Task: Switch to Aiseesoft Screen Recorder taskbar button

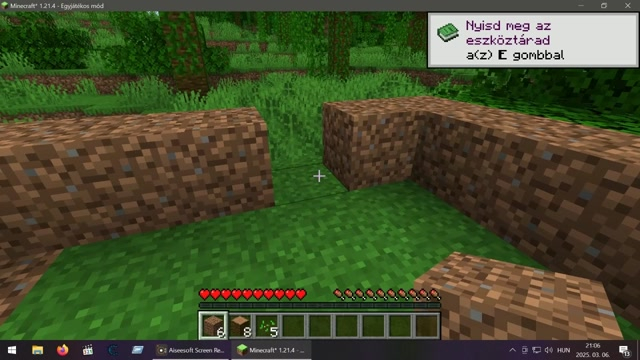Action: (191, 350)
